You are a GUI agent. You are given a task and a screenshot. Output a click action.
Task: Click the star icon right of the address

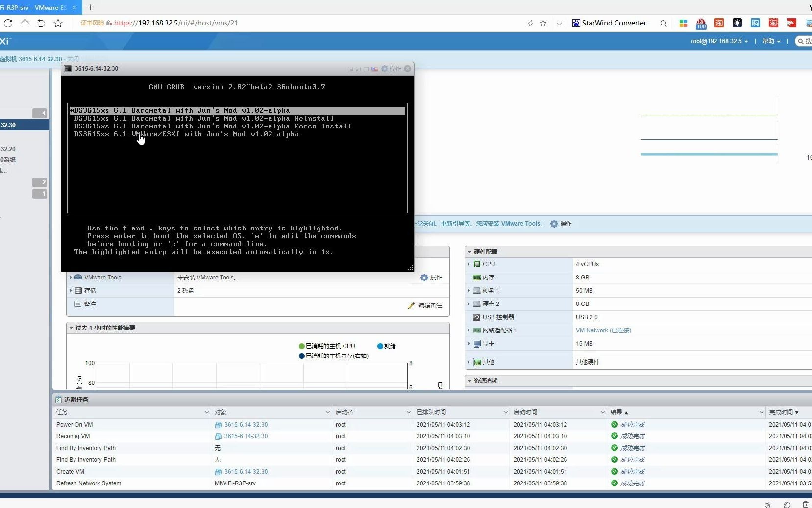click(543, 23)
